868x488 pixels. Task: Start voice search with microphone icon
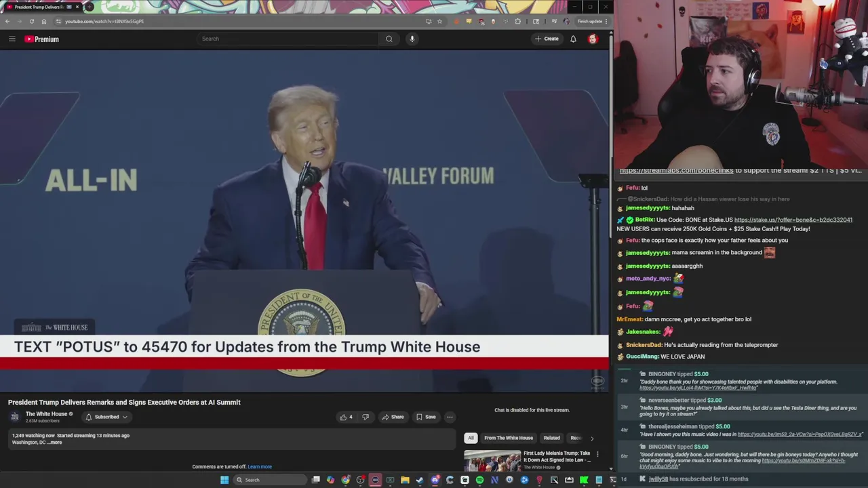412,39
